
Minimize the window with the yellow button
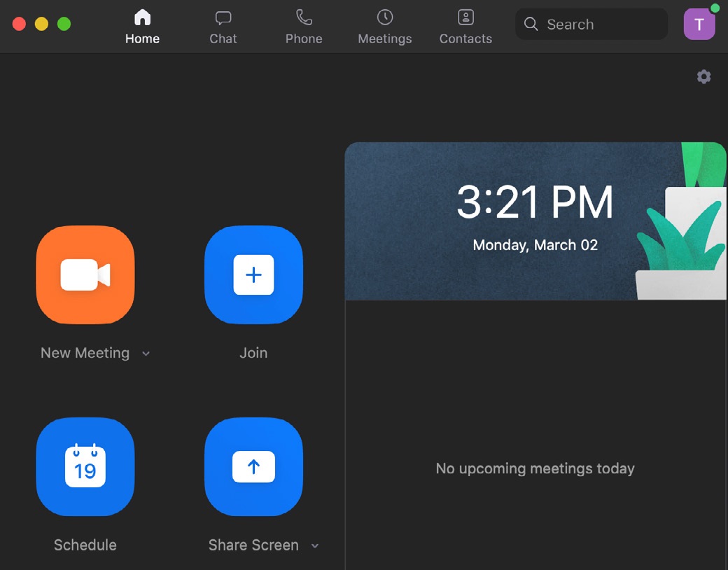pos(41,24)
